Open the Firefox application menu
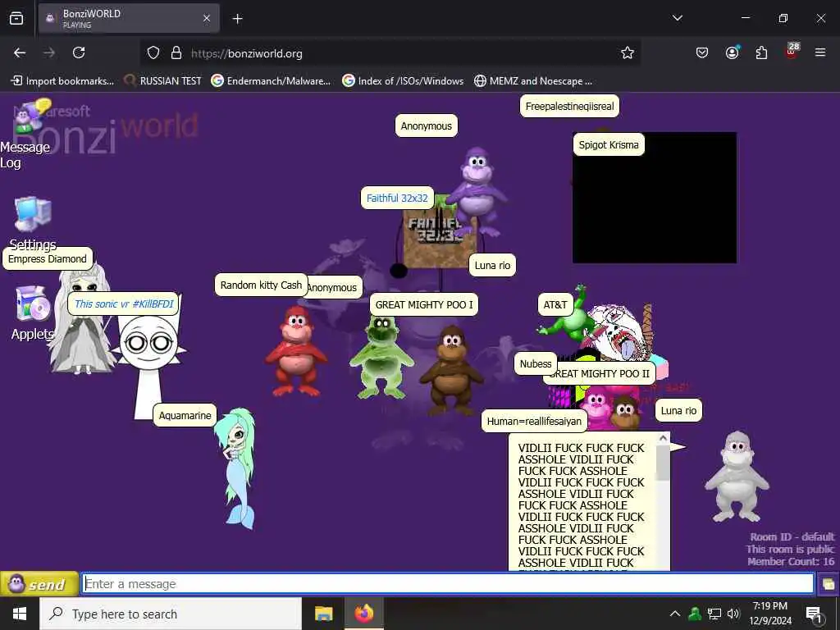This screenshot has height=630, width=840. tap(820, 52)
